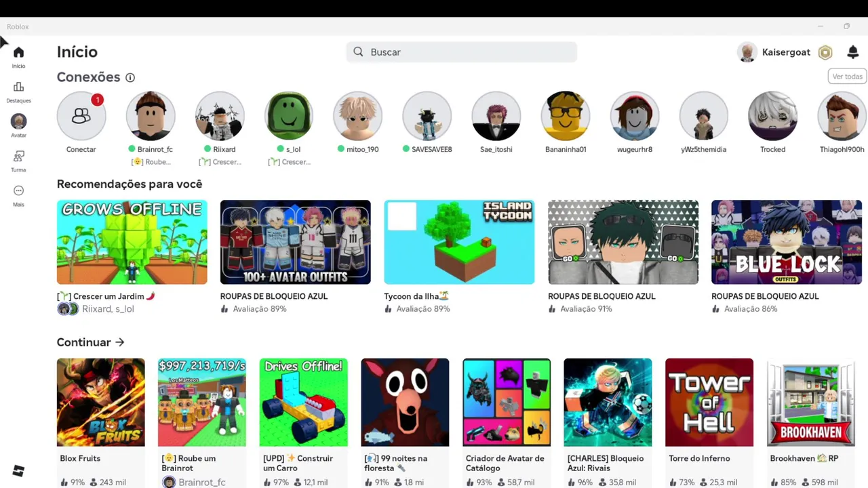Open Turma groups in the sidebar
This screenshot has width=868, height=488.
[x=18, y=156]
